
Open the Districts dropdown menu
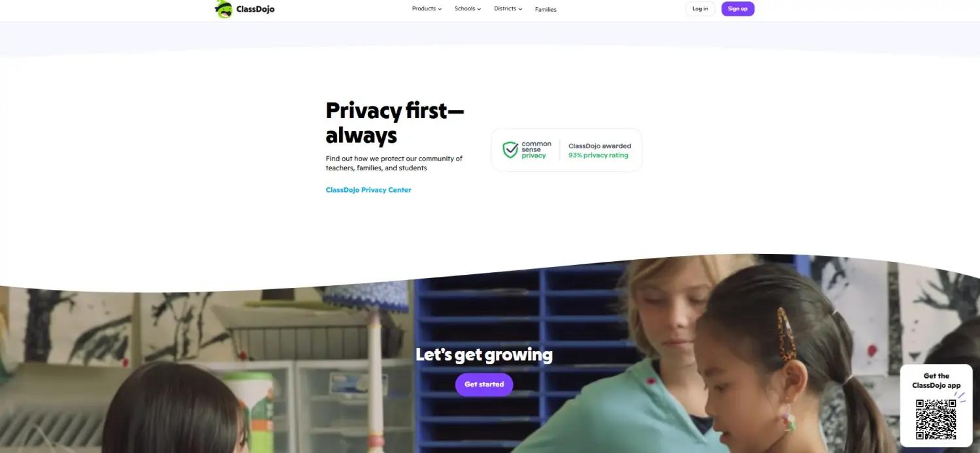[508, 9]
